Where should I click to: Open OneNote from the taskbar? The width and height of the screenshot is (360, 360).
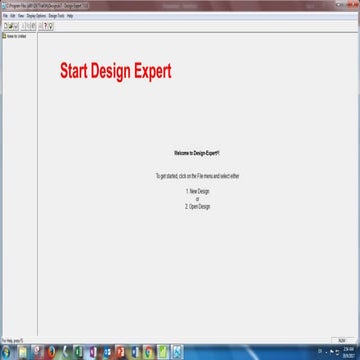pyautogui.click(x=93, y=352)
